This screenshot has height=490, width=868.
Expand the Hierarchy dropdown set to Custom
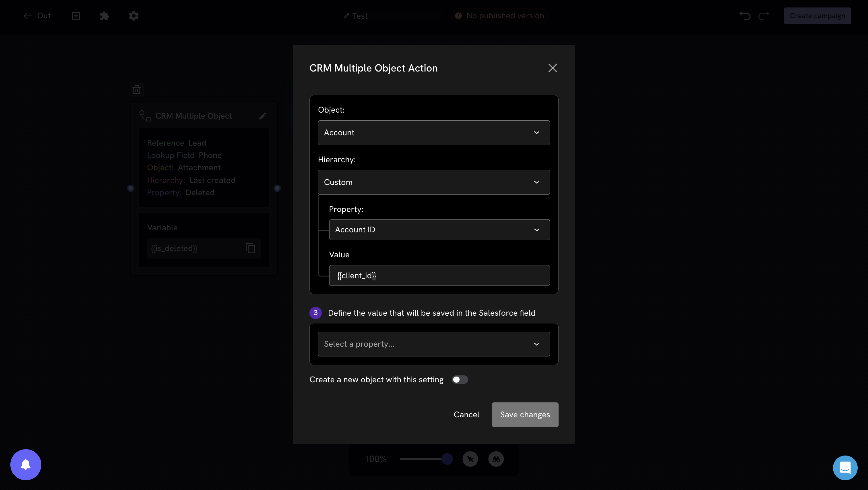click(434, 182)
